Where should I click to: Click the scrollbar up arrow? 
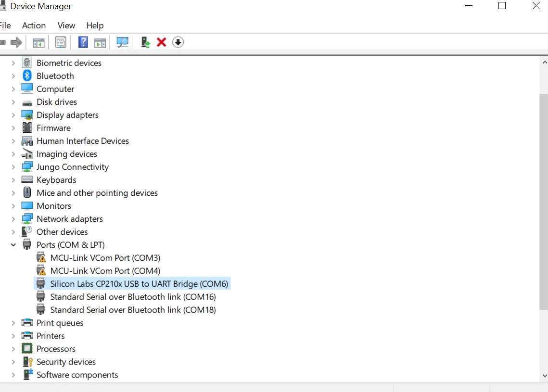(x=544, y=63)
